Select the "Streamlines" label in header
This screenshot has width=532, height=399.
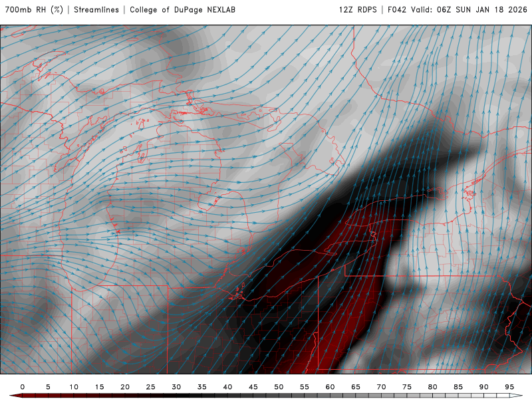(96, 9)
